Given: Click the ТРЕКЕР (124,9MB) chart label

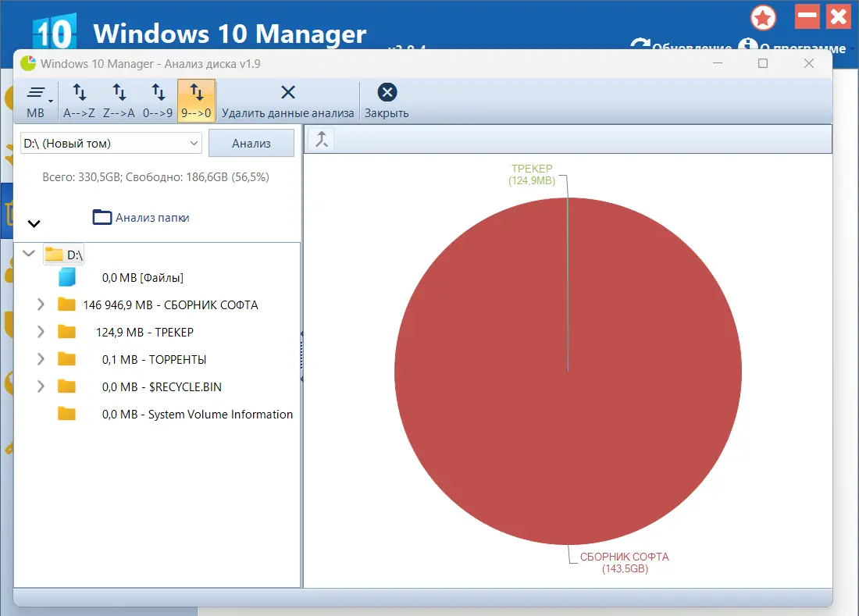Looking at the screenshot, I should 531,175.
